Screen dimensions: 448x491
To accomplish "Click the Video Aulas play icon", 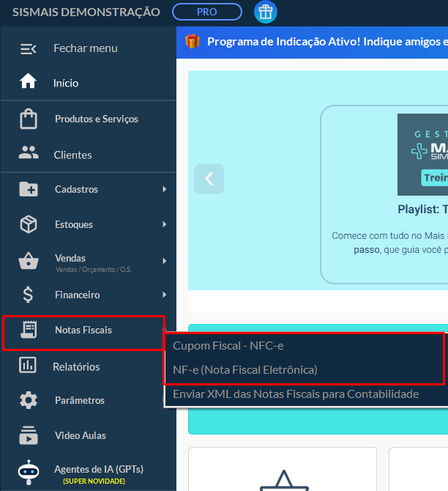I will point(29,435).
